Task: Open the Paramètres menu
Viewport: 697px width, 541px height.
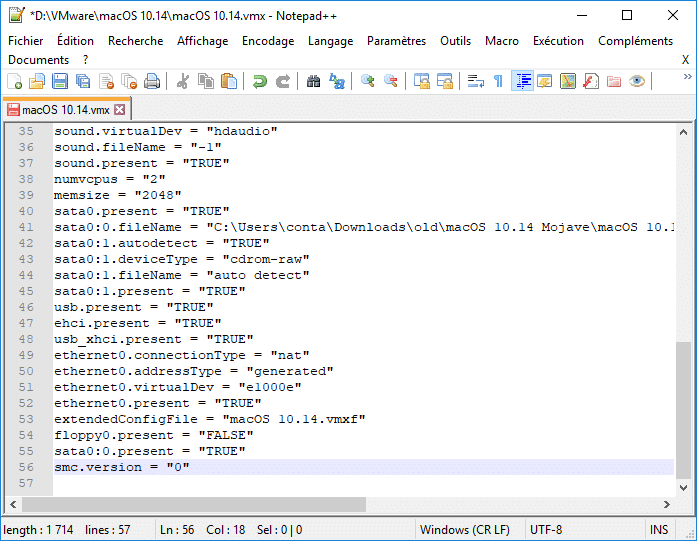Action: pos(396,41)
